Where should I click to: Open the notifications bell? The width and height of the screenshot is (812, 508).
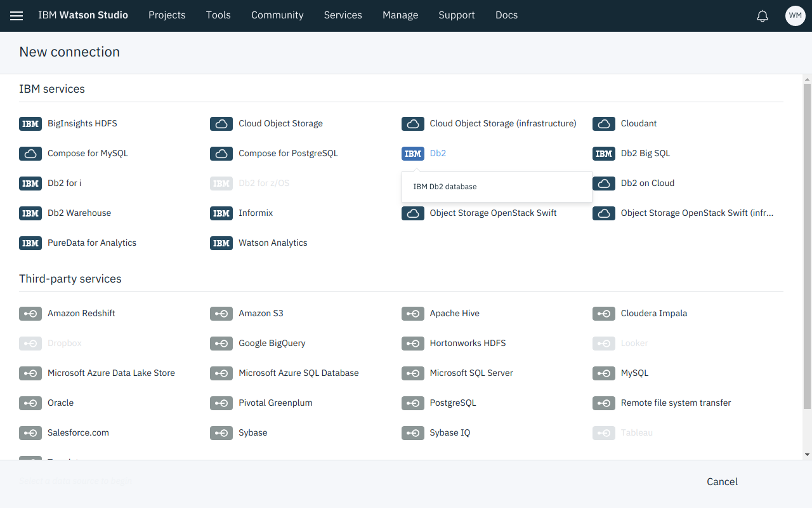pos(763,16)
